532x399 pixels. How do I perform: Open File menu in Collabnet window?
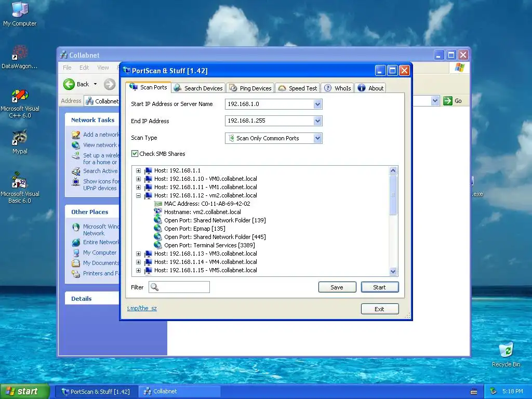[x=67, y=68]
